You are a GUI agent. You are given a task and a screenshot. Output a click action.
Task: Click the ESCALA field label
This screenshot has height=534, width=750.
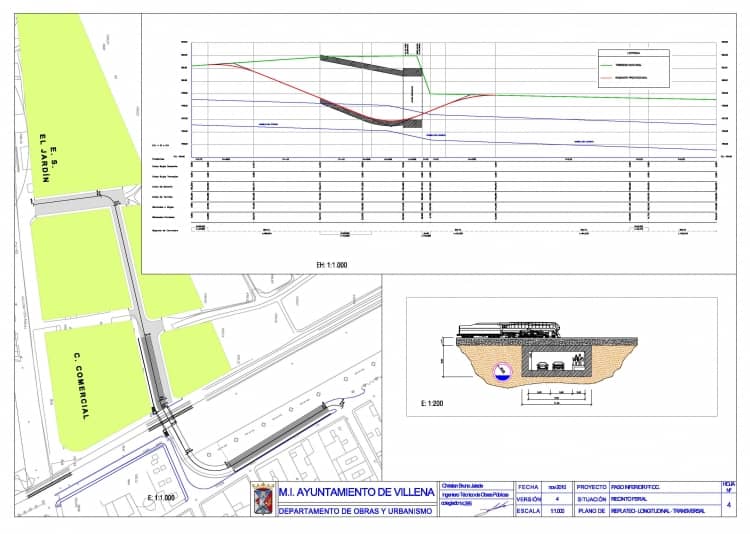pos(528,511)
